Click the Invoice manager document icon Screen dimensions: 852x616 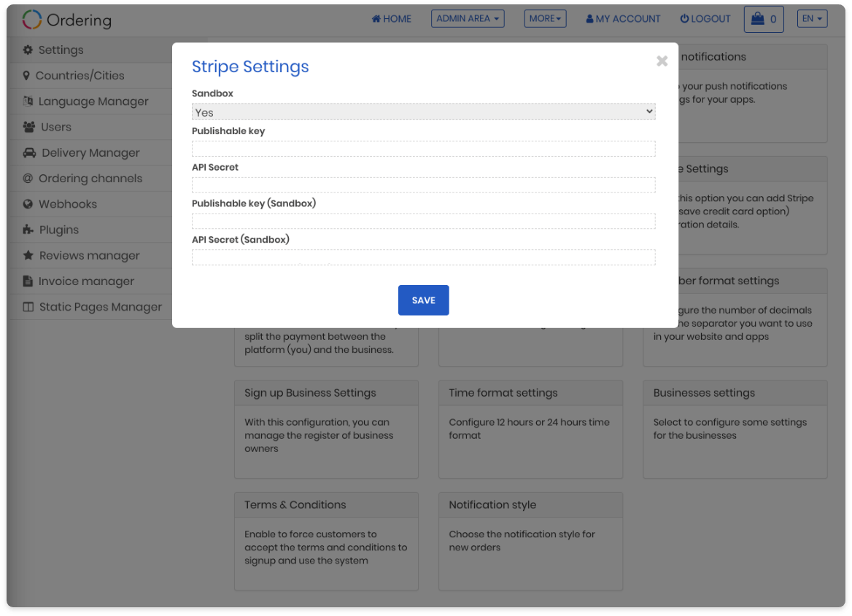tap(28, 281)
